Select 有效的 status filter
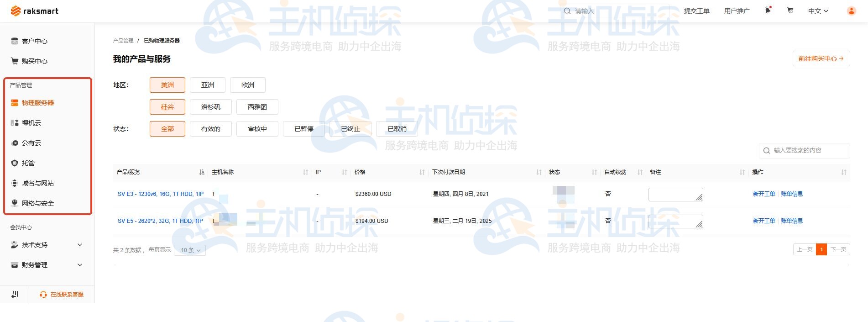The width and height of the screenshot is (868, 322). pyautogui.click(x=211, y=129)
